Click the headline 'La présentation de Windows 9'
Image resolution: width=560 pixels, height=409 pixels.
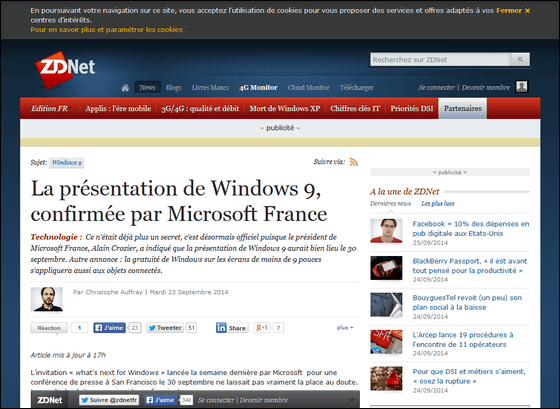179,201
